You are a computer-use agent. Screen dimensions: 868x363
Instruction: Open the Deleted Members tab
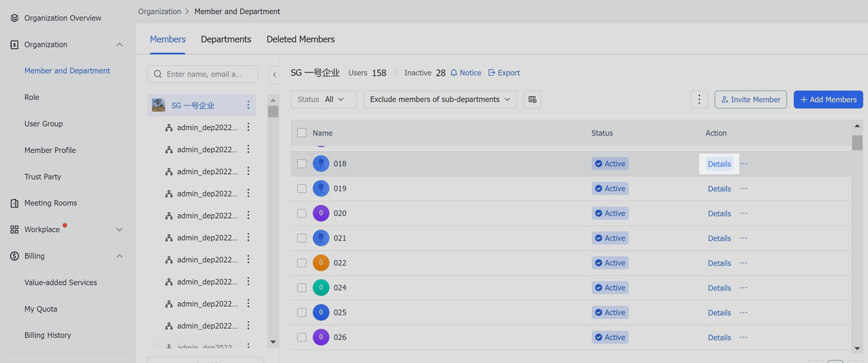pos(300,39)
